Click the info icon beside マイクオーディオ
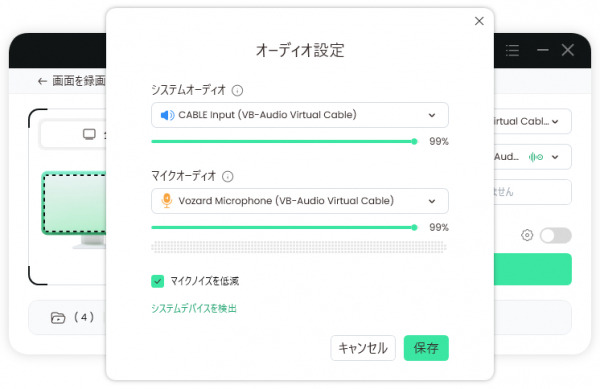 pyautogui.click(x=228, y=176)
